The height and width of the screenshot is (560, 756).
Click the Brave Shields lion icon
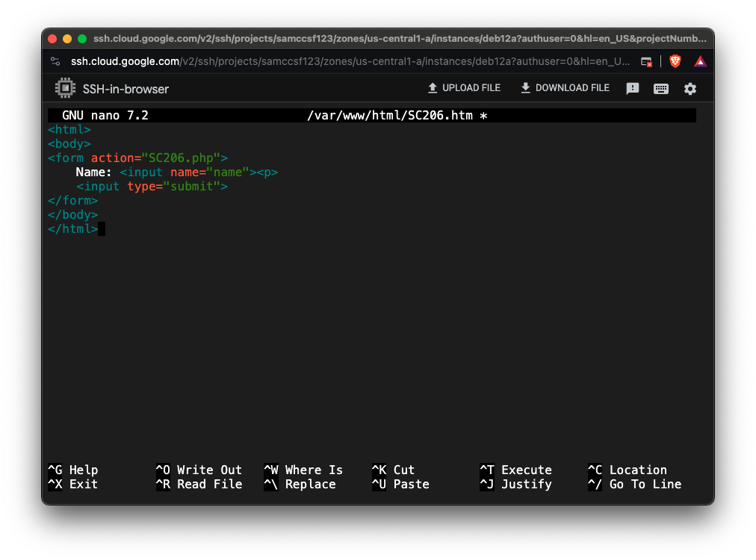coord(675,61)
